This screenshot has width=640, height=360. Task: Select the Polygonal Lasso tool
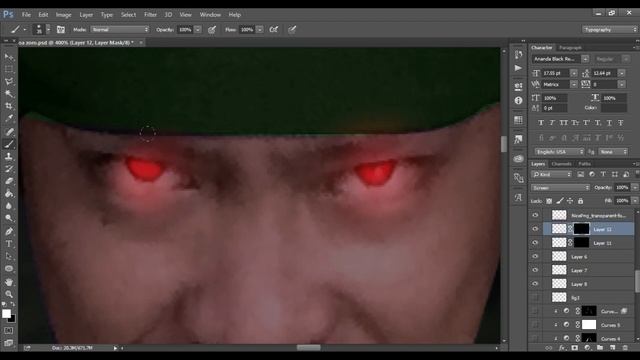pyautogui.click(x=9, y=82)
